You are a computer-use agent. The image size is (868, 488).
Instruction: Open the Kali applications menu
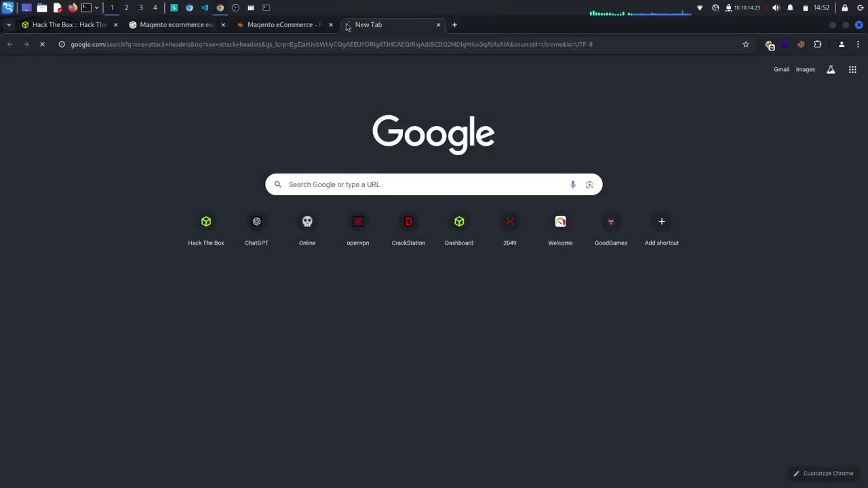tap(7, 7)
